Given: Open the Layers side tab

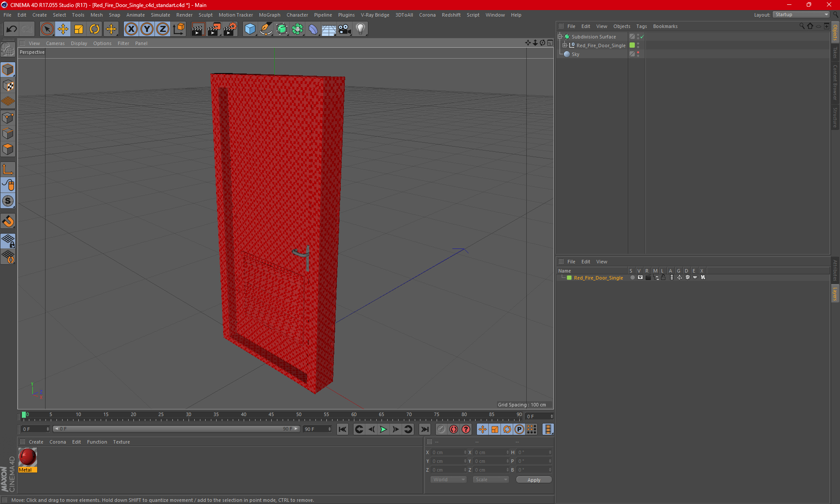Looking at the screenshot, I should tap(835, 294).
